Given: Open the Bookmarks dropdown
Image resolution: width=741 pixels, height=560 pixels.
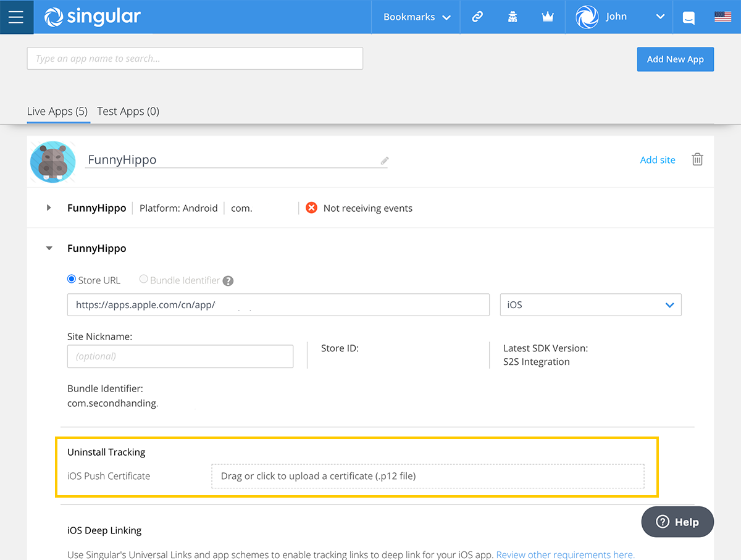Looking at the screenshot, I should (417, 17).
